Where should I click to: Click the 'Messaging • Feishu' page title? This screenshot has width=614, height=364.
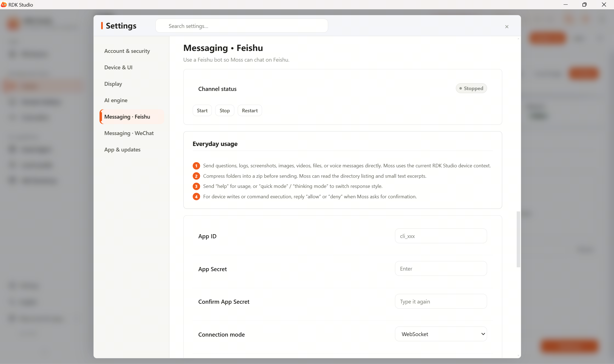[x=223, y=48]
